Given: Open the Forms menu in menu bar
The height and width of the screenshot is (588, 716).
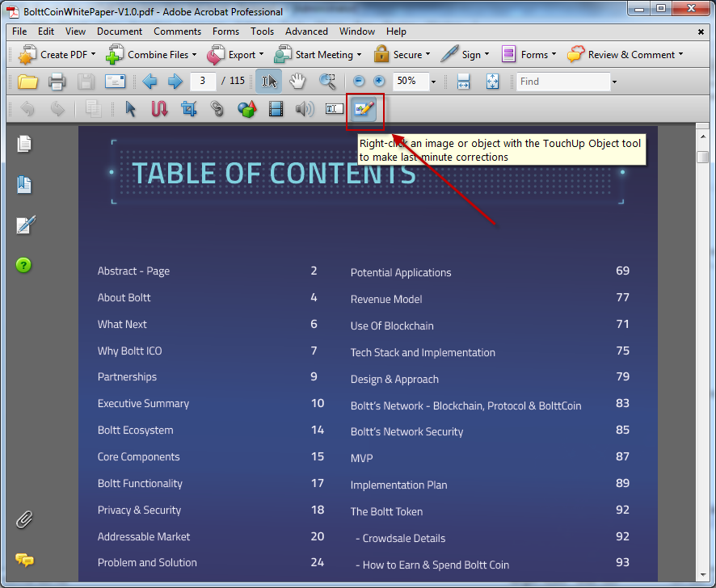Looking at the screenshot, I should pyautogui.click(x=225, y=31).
